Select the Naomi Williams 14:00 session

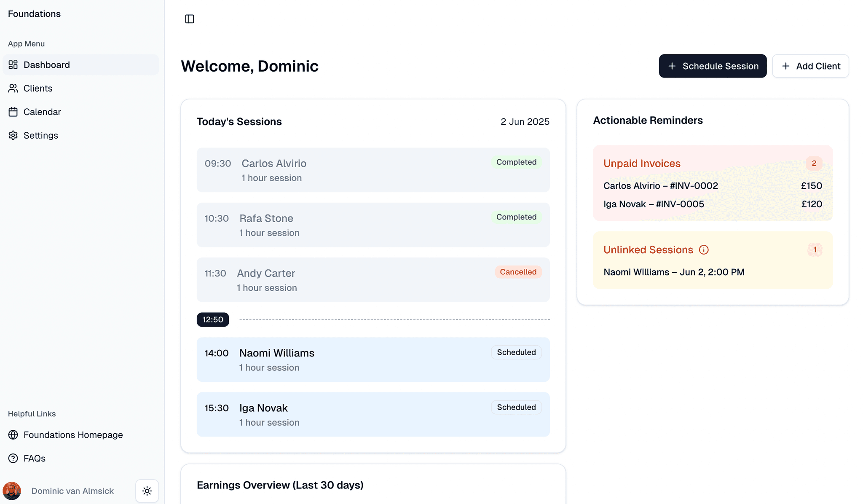coord(373,359)
